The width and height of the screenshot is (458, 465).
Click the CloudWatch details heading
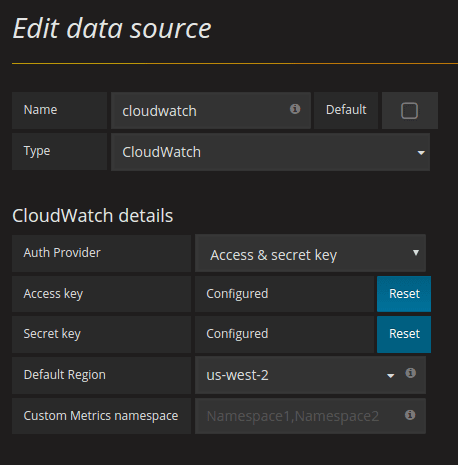click(x=93, y=216)
